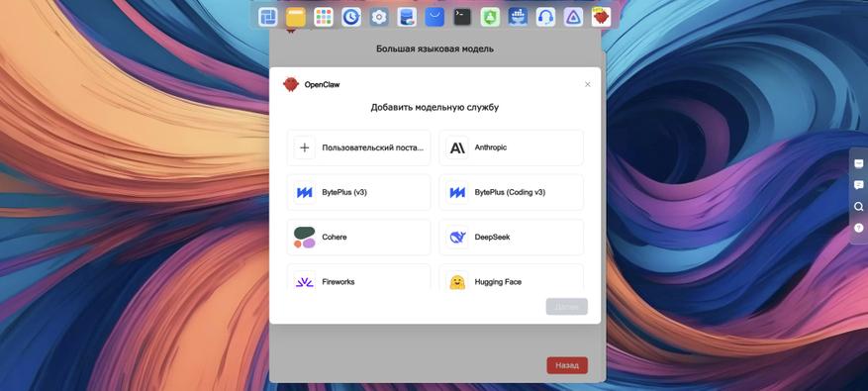Click the OpenClaw logo in dialog header

click(291, 85)
